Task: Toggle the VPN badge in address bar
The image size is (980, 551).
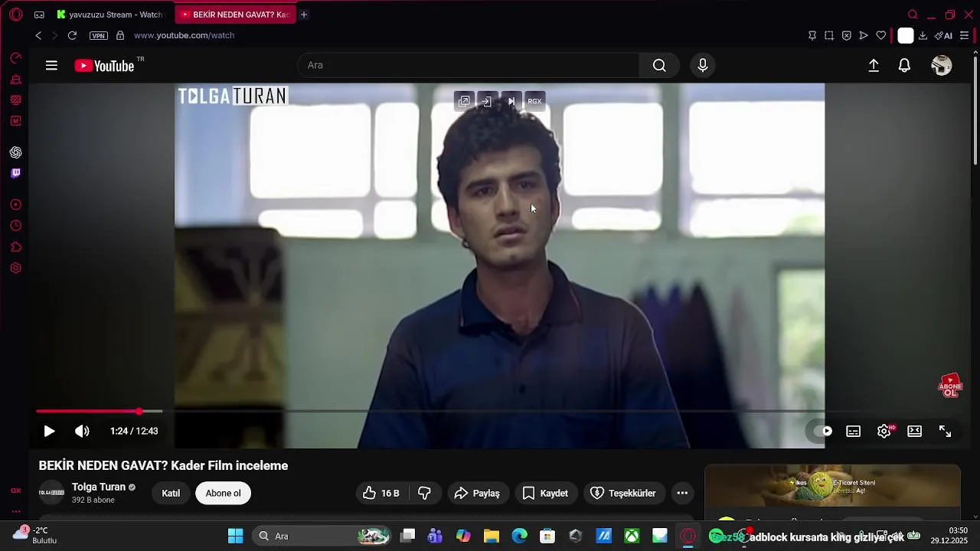Action: 99,36
